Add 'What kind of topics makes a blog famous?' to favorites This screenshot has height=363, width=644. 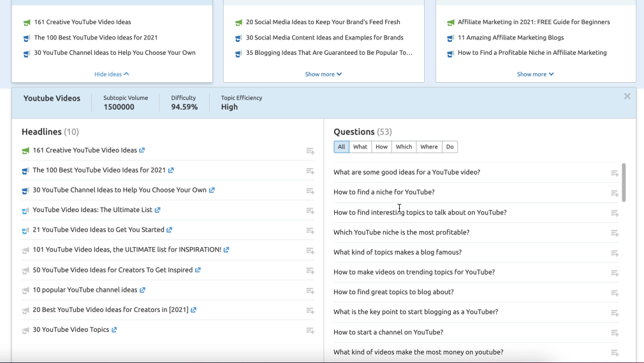615,253
